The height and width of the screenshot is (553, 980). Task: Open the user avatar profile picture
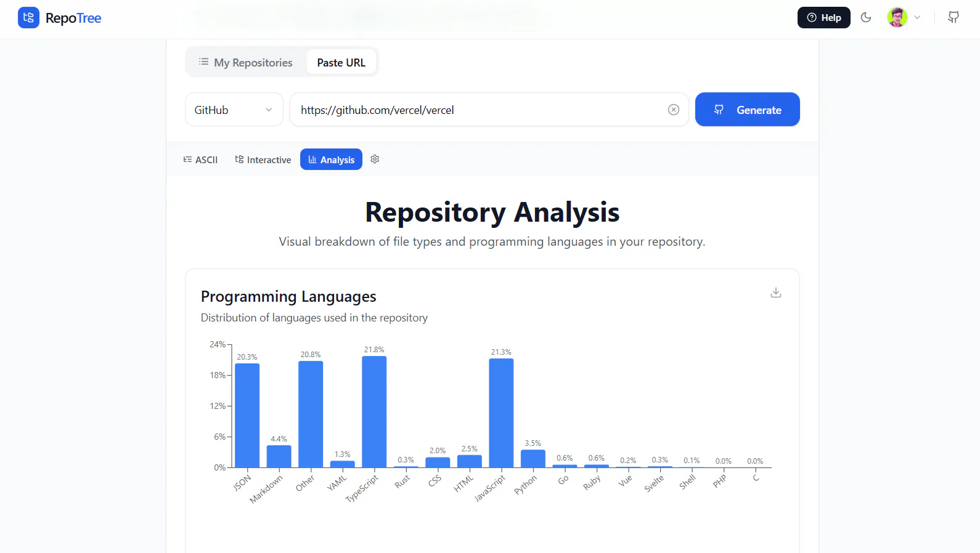tap(897, 17)
